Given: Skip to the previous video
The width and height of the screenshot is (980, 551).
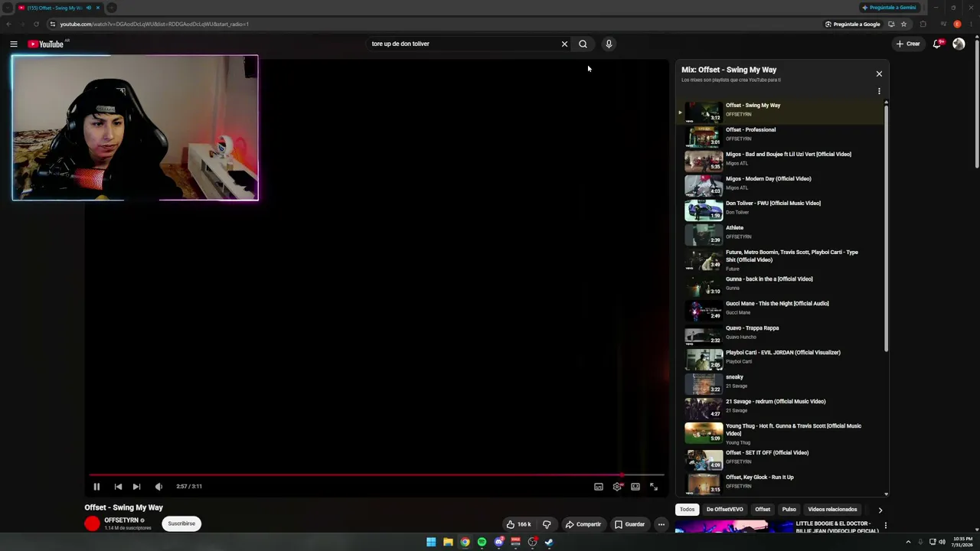Looking at the screenshot, I should click(x=118, y=487).
